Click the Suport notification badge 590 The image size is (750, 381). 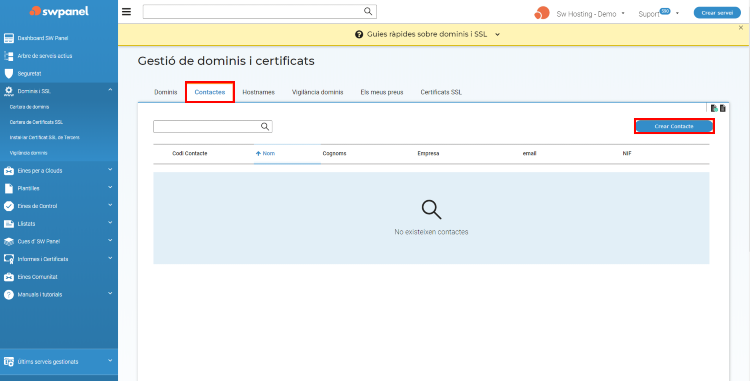tap(665, 11)
